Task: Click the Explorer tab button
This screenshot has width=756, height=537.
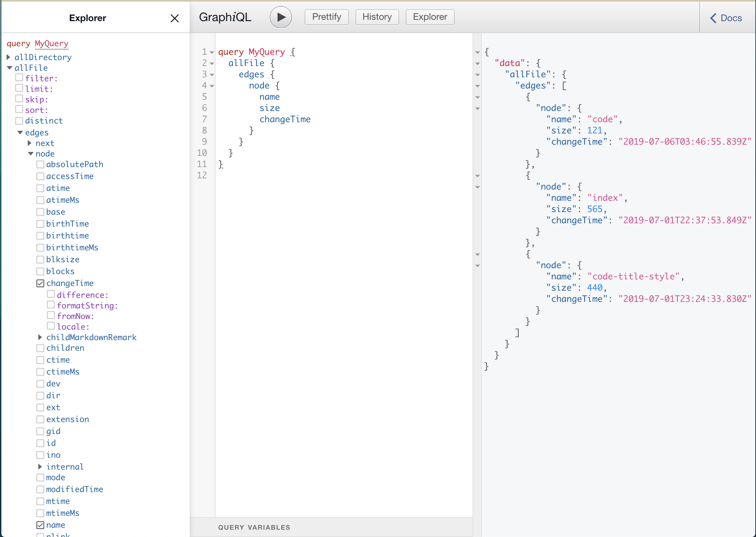Action: click(429, 17)
